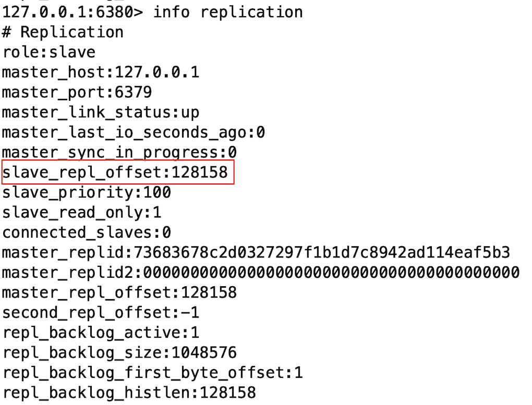Click the connected_slaves:0 line

(x=87, y=232)
